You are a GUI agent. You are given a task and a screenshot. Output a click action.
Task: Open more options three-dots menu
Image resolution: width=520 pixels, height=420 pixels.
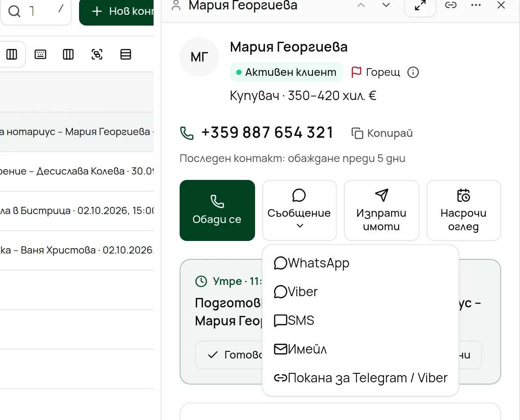pyautogui.click(x=476, y=5)
